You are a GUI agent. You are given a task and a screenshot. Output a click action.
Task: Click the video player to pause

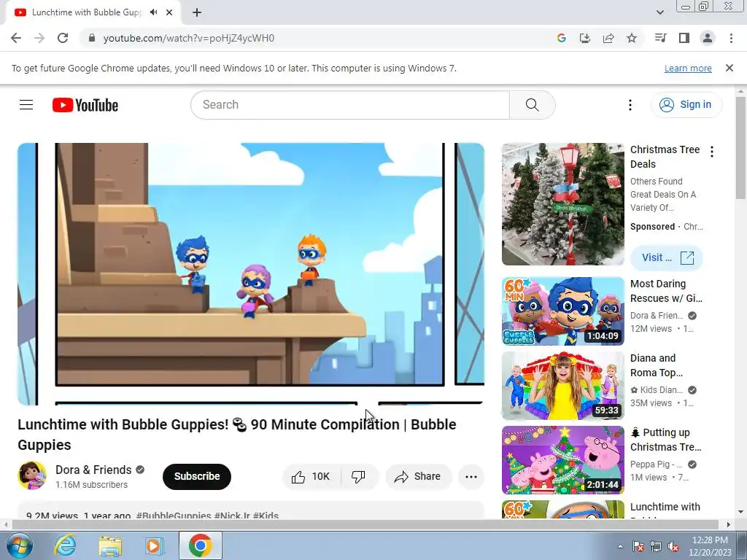pos(251,274)
